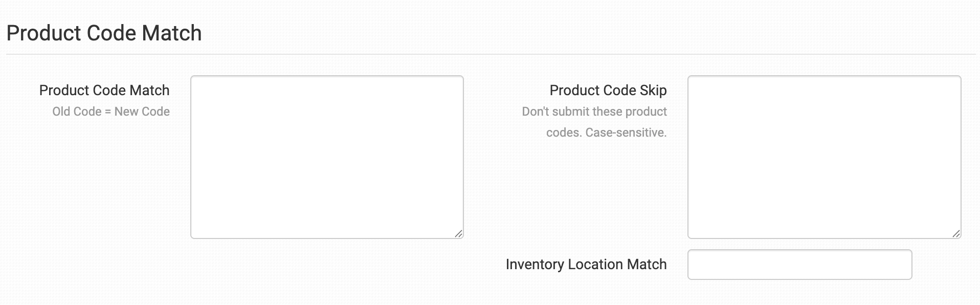Click "Old Code" in the gray hint

click(x=77, y=112)
